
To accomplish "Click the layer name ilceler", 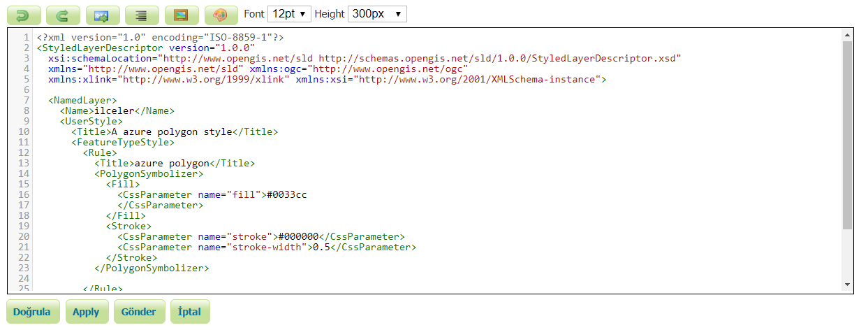I will (115, 110).
